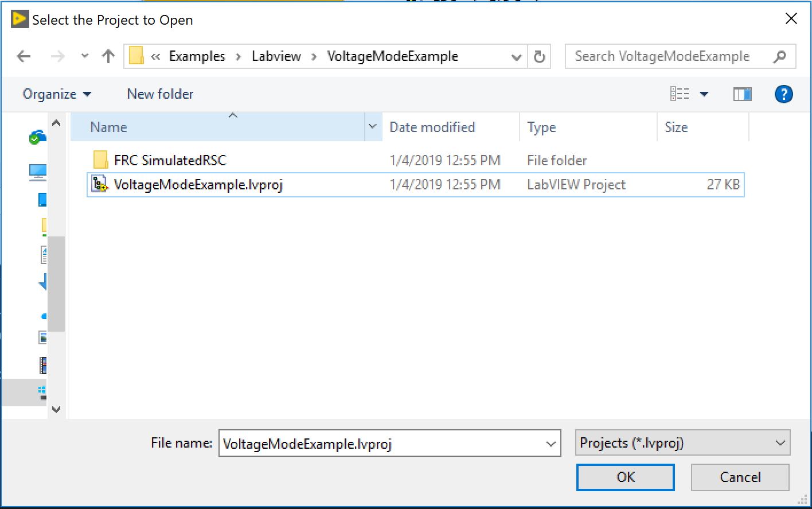Click the This PC icon in navigation pane
The height and width of the screenshot is (509, 812).
tap(38, 171)
